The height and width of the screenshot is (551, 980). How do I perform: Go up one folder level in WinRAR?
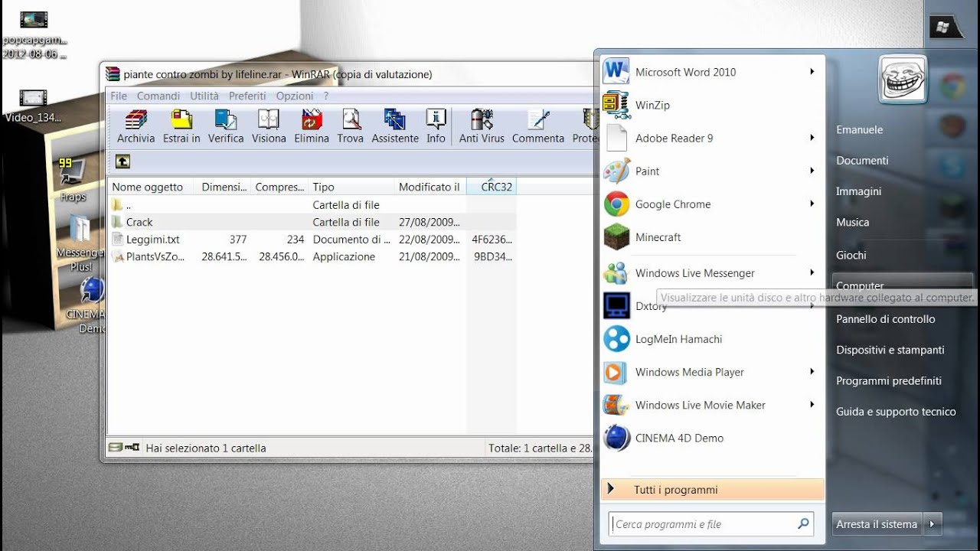[122, 161]
